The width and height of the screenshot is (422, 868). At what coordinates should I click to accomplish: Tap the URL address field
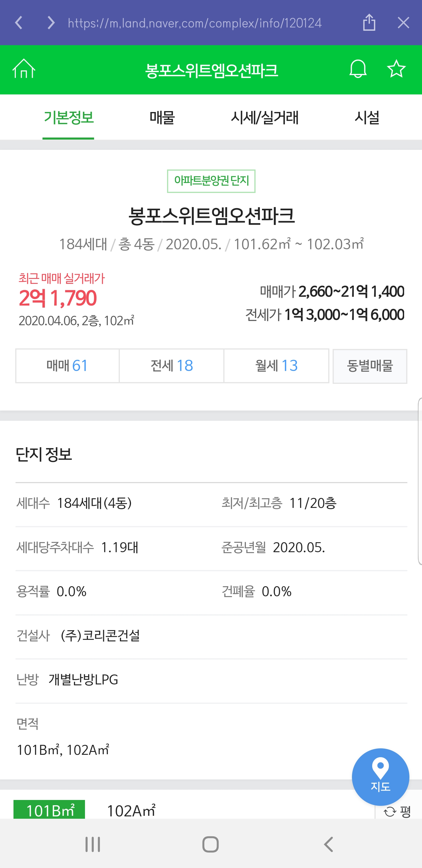[x=195, y=23]
